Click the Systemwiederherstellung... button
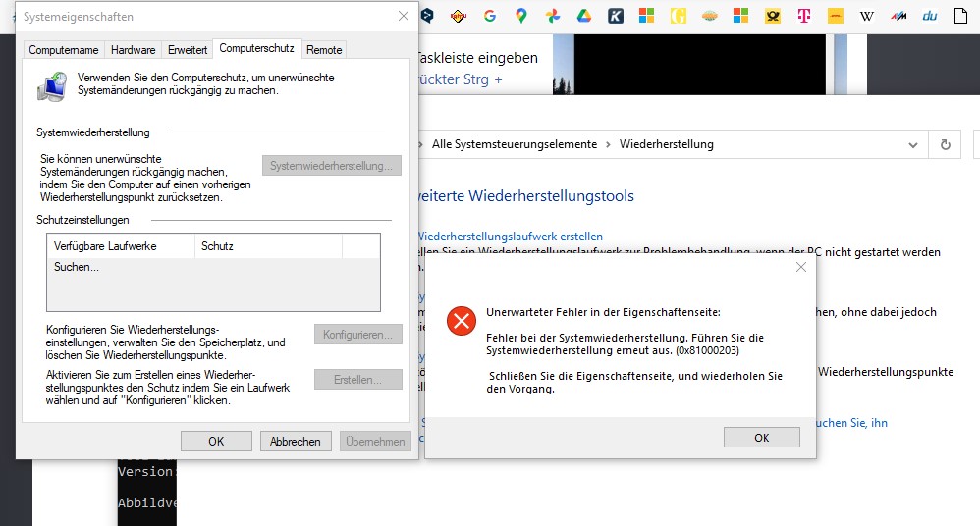The image size is (980, 526). point(331,166)
